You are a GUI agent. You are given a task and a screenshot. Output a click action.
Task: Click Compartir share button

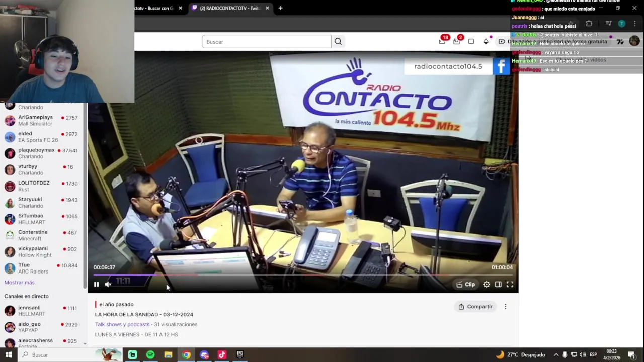pos(475,307)
